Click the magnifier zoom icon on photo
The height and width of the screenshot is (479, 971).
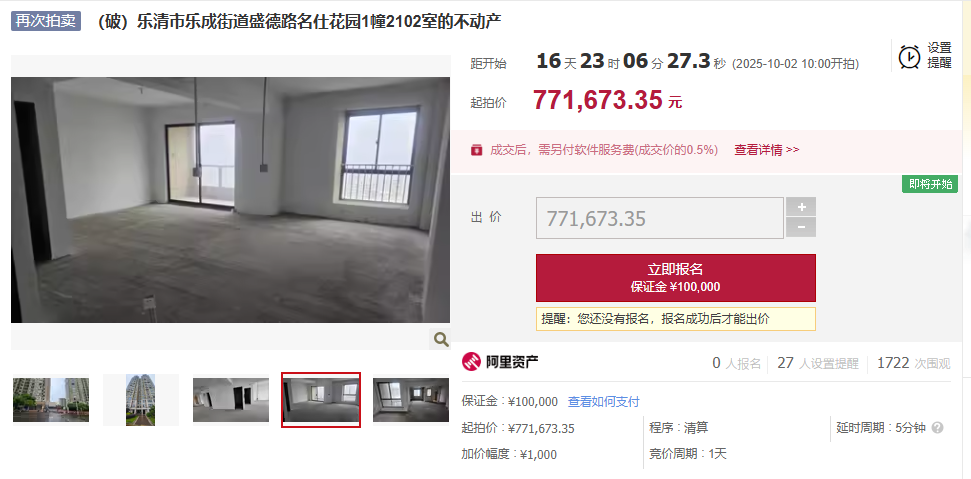pos(440,339)
